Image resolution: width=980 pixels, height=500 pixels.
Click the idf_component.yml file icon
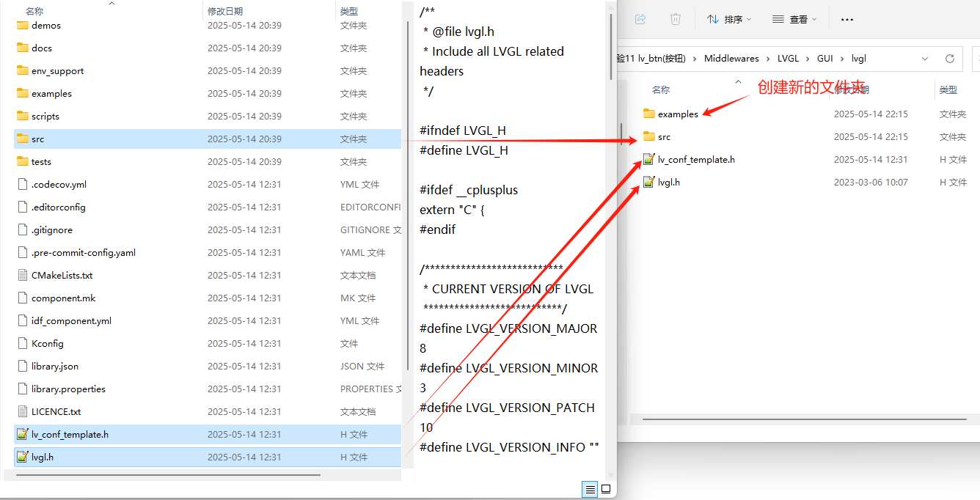[x=22, y=321]
